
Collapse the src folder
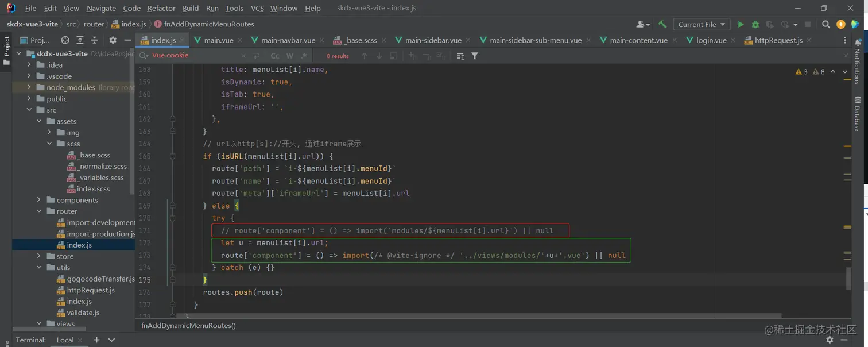point(29,110)
